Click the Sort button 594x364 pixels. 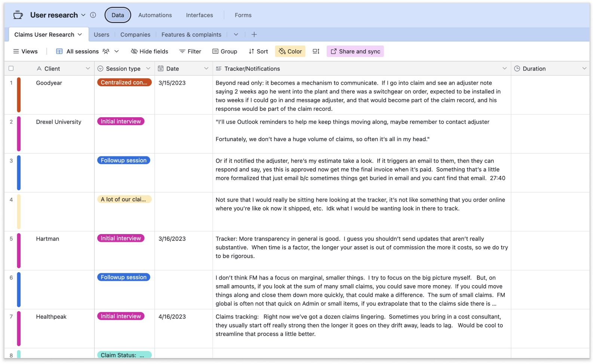click(258, 51)
